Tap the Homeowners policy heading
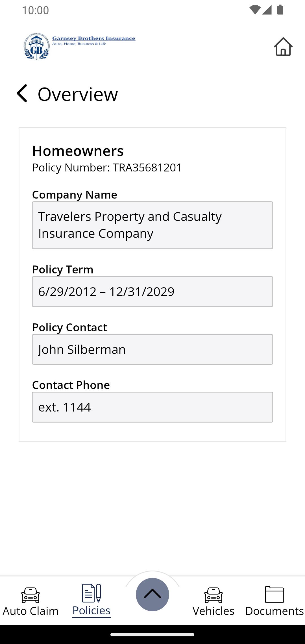 (78, 151)
